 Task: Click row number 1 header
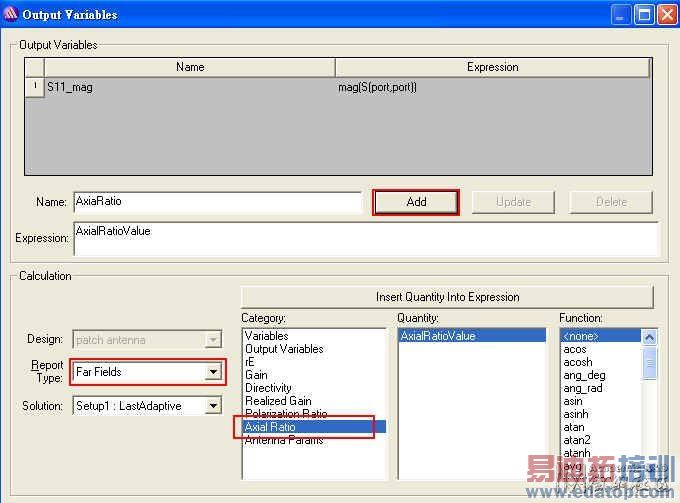pos(35,87)
